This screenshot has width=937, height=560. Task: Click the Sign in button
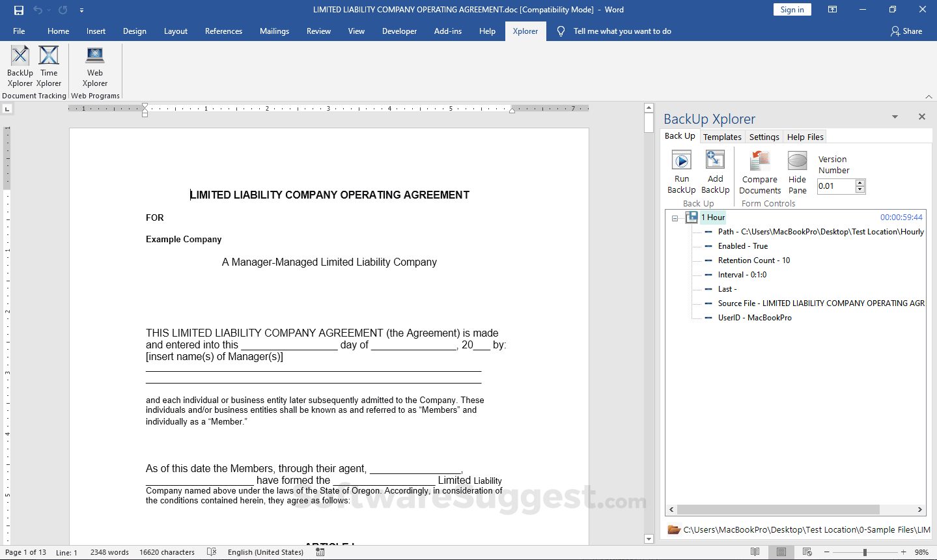click(792, 9)
